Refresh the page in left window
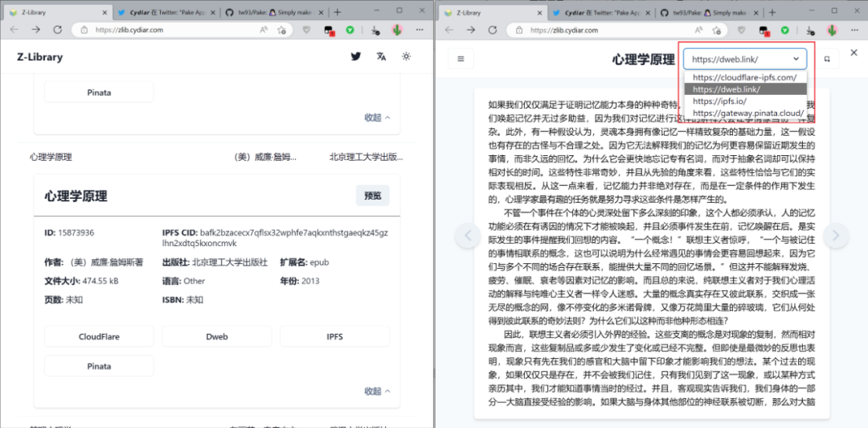868x428 pixels. (x=57, y=30)
